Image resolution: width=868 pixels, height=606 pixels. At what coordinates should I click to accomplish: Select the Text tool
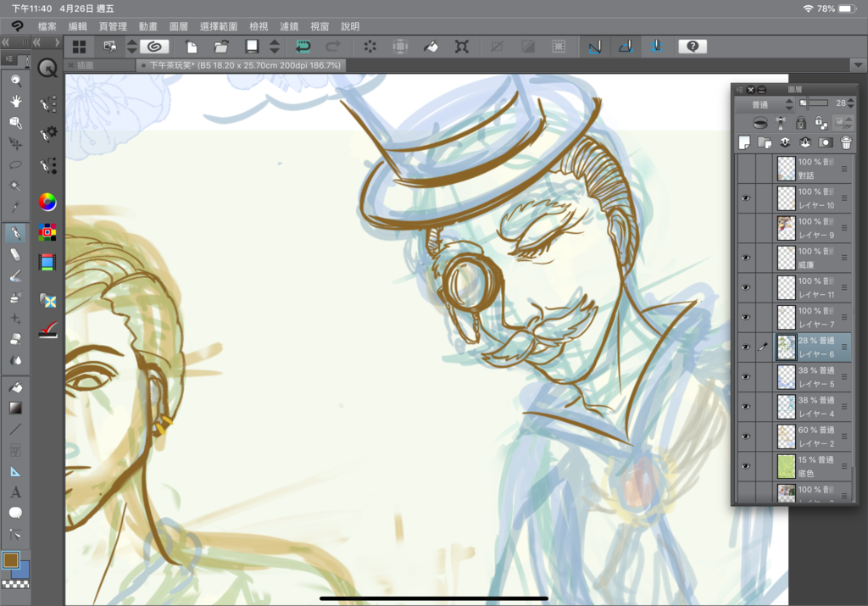tap(15, 492)
